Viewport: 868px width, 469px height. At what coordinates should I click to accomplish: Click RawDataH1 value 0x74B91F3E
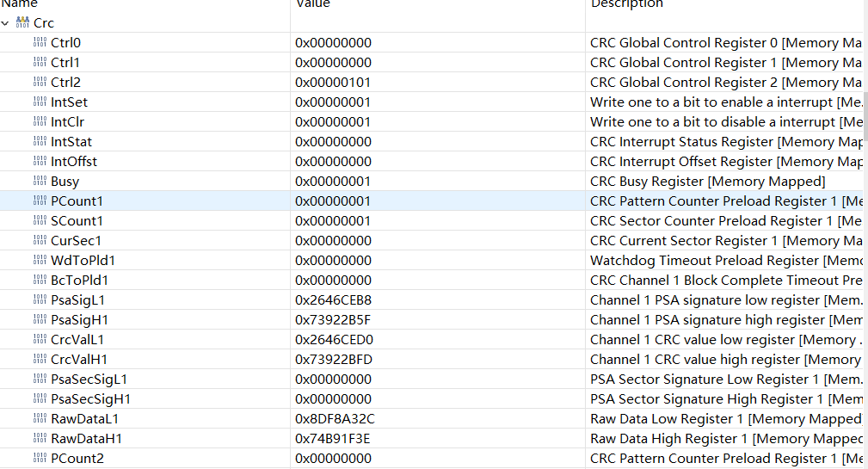point(334,439)
